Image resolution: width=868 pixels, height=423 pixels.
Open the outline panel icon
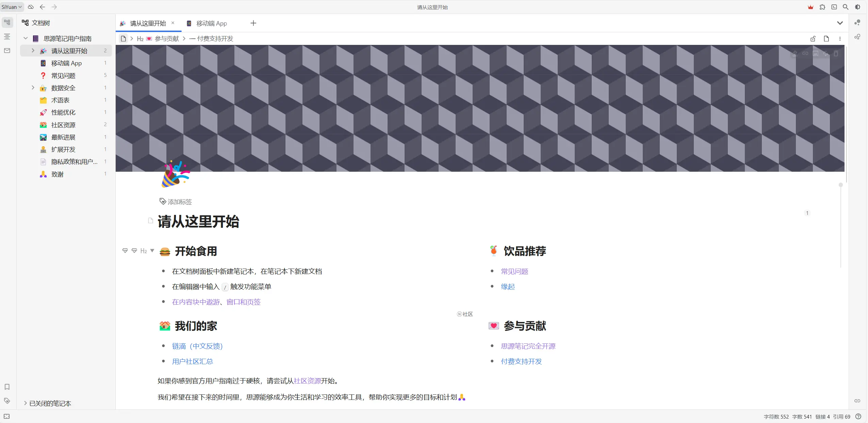tap(7, 36)
